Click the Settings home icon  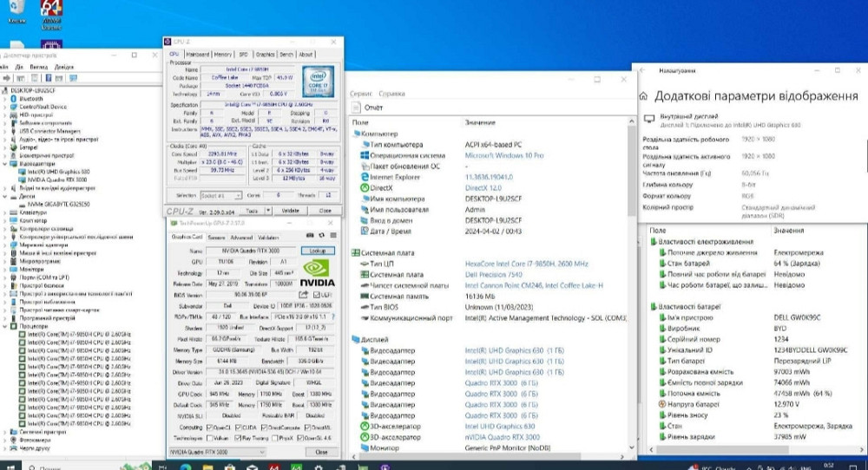pos(643,96)
